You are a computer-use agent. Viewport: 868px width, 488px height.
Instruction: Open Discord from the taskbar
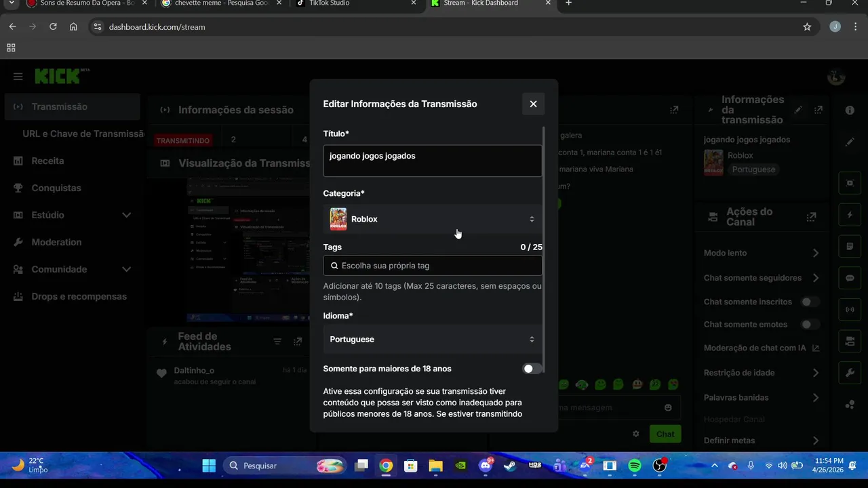[486, 466]
